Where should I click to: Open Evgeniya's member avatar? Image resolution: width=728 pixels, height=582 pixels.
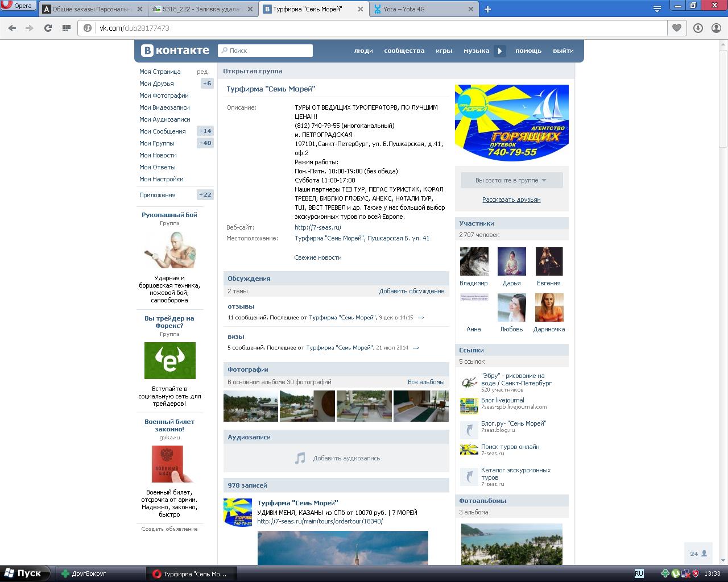[x=549, y=261]
